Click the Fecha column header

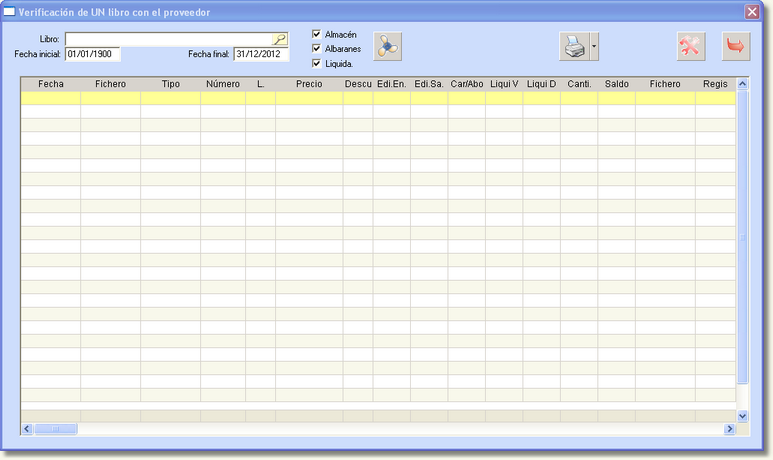(51, 84)
